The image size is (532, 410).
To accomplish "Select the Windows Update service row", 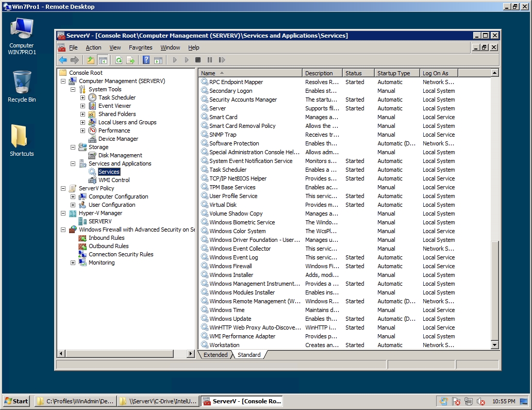I will [x=345, y=319].
